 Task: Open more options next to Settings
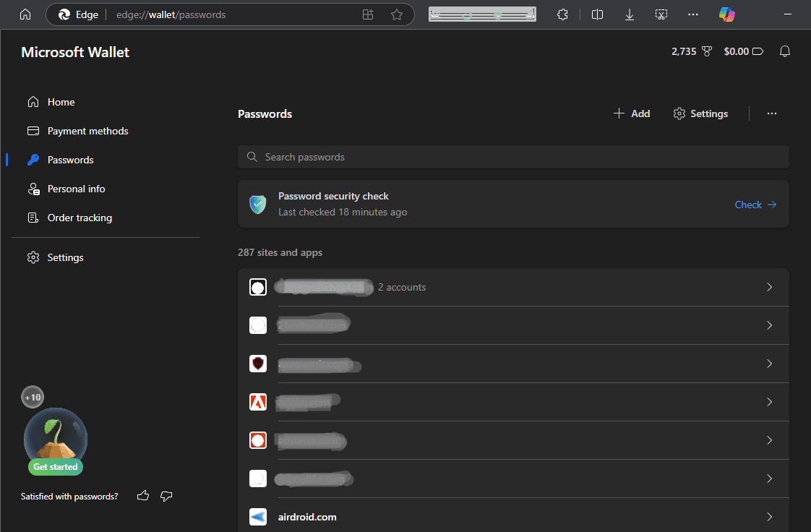coord(772,113)
